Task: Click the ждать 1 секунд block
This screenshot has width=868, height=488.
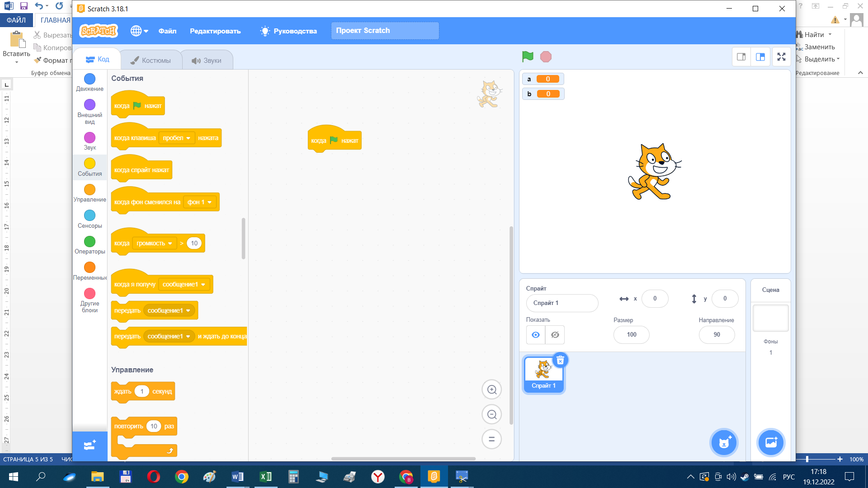Action: pos(143,391)
